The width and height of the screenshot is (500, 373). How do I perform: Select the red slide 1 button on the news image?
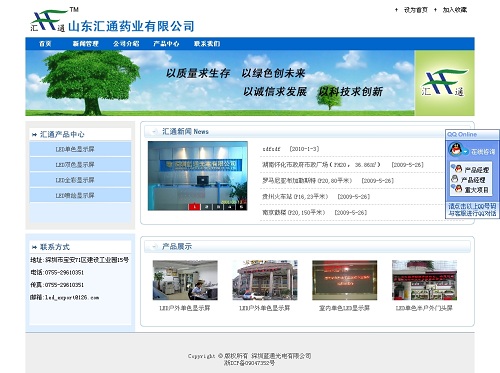point(194,207)
